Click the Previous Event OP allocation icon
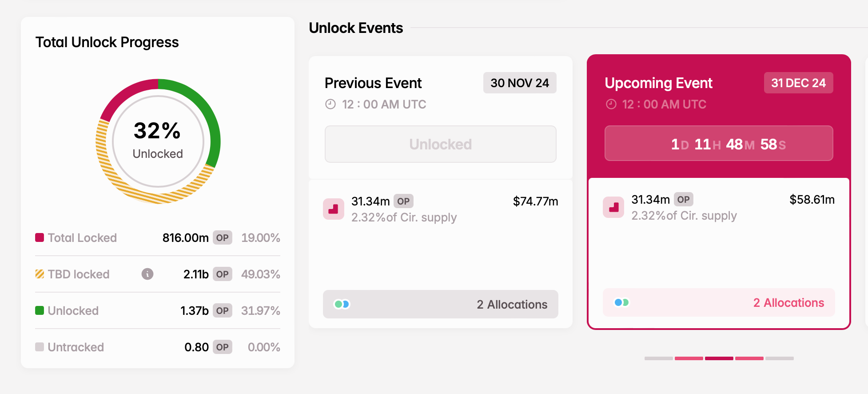 point(334,209)
